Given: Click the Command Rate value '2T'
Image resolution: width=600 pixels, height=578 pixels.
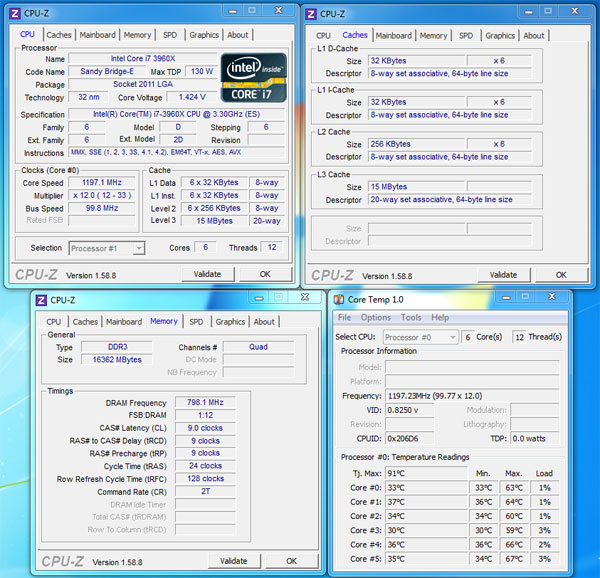Looking at the screenshot, I should click(x=205, y=492).
